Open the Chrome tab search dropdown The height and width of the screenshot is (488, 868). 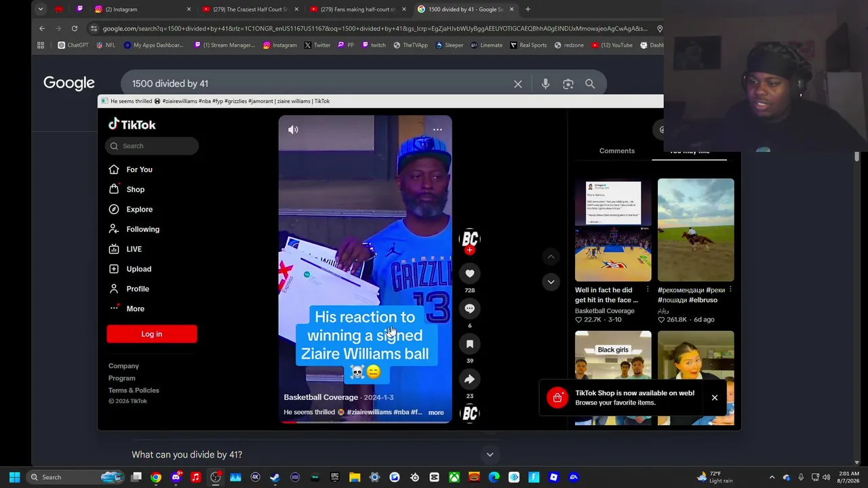(41, 9)
